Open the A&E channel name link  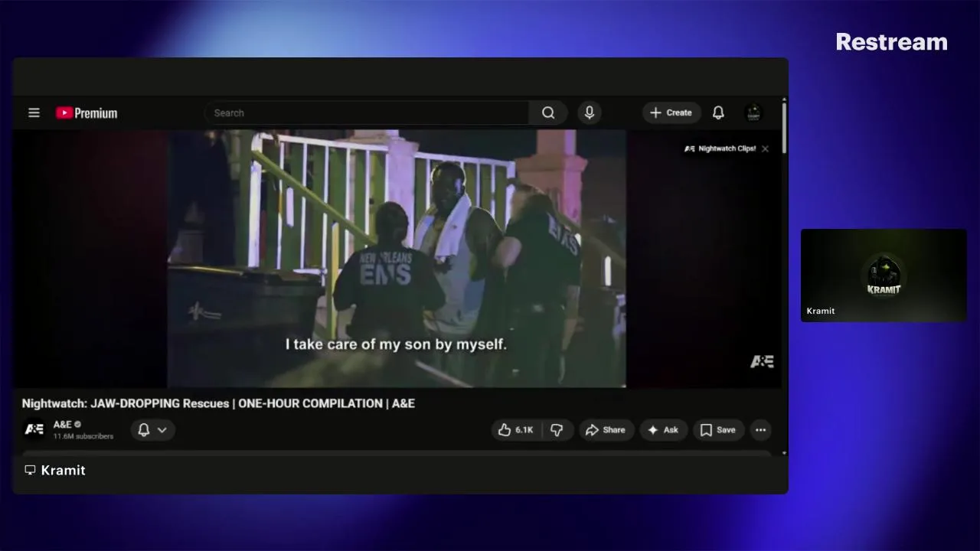click(x=63, y=424)
